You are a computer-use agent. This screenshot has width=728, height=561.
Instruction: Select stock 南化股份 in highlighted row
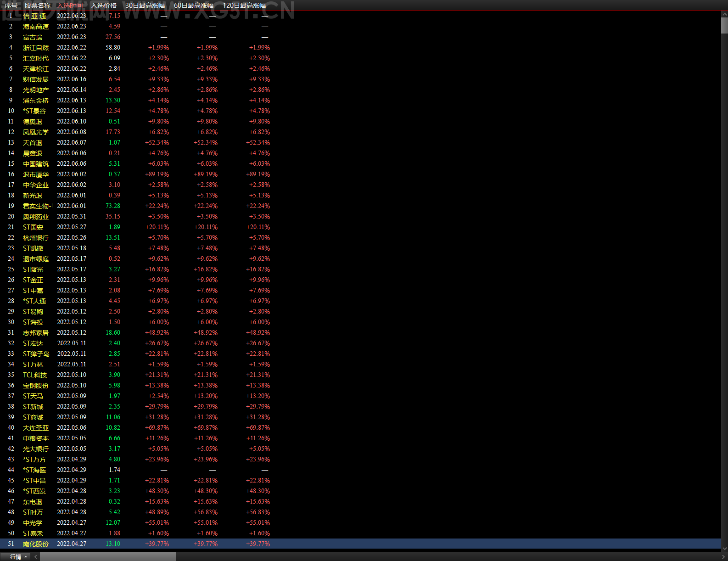(36, 544)
